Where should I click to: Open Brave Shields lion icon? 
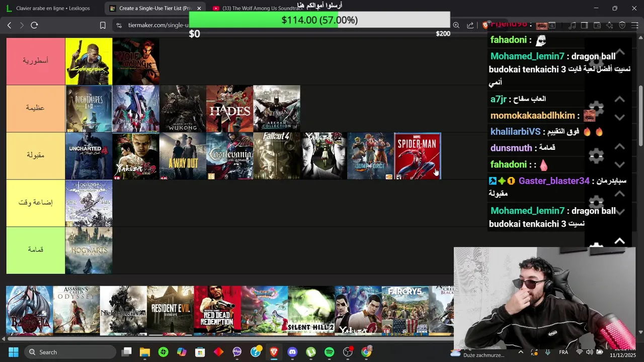[485, 25]
